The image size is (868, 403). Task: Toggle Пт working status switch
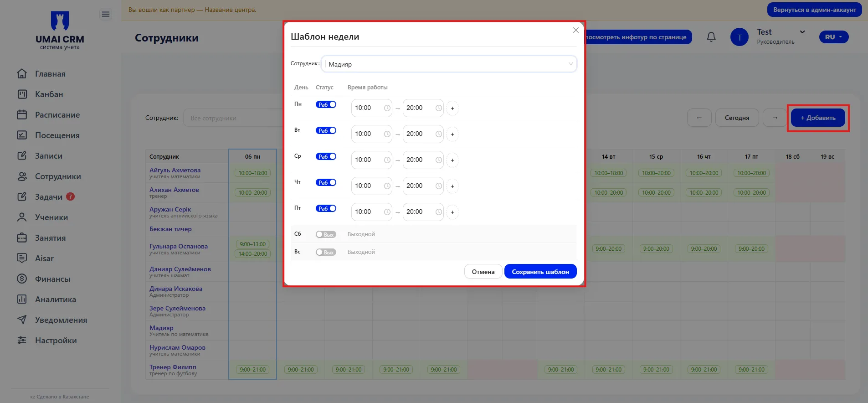coord(326,208)
